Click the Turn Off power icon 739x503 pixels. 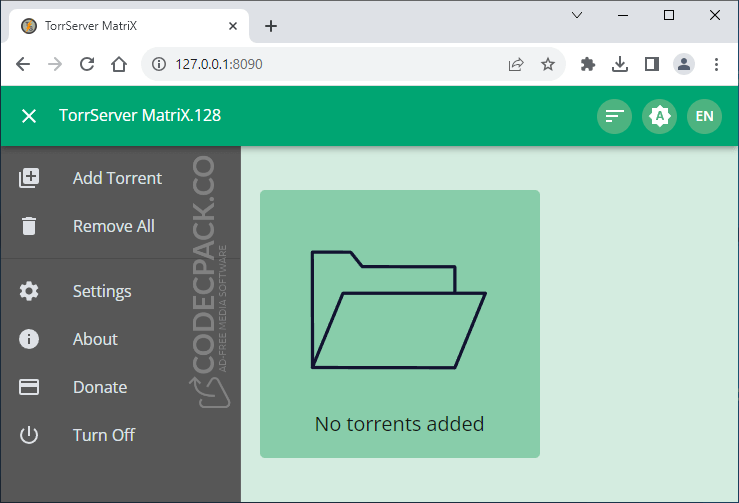point(29,435)
